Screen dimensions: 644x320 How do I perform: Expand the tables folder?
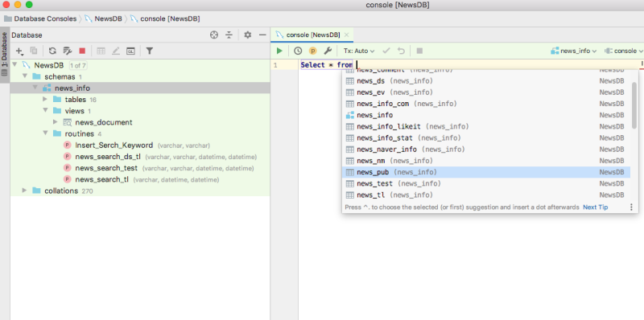(45, 99)
